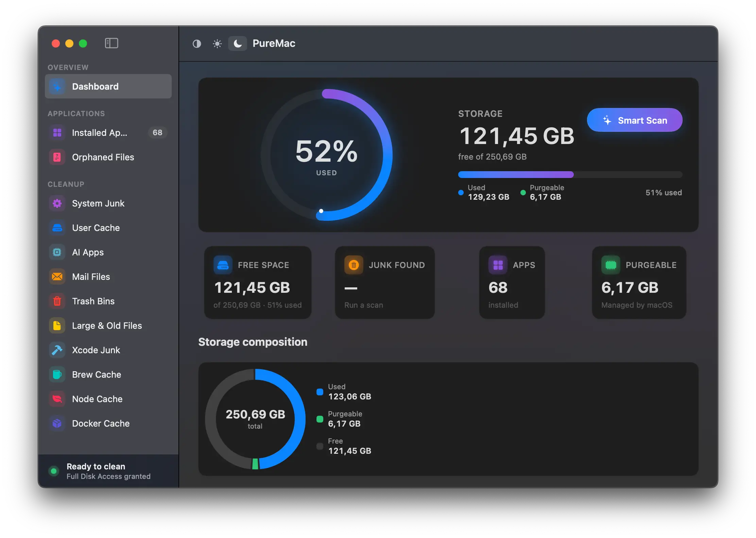Click the Purgeable card memory icon
This screenshot has width=756, height=538.
[611, 265]
